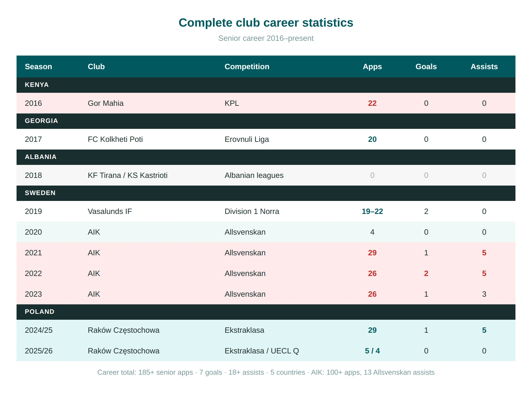This screenshot has width=532, height=393.
Task: Select the Goals column header
Action: click(426, 67)
